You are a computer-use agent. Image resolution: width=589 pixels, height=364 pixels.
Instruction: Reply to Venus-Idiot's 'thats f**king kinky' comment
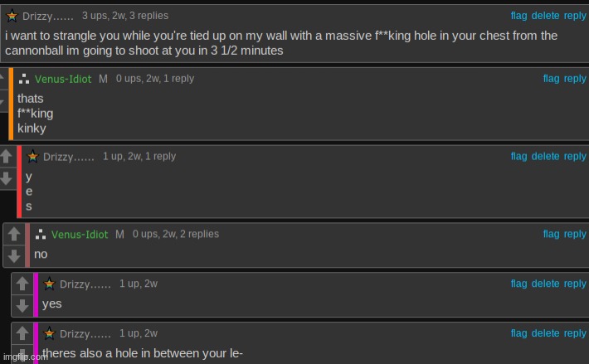[575, 79]
